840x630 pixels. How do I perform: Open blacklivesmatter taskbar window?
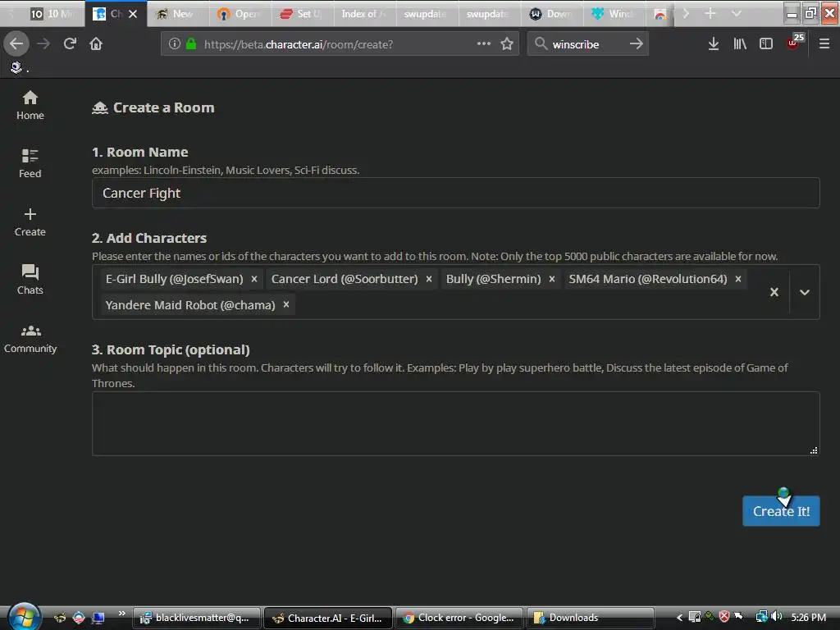tap(197, 618)
